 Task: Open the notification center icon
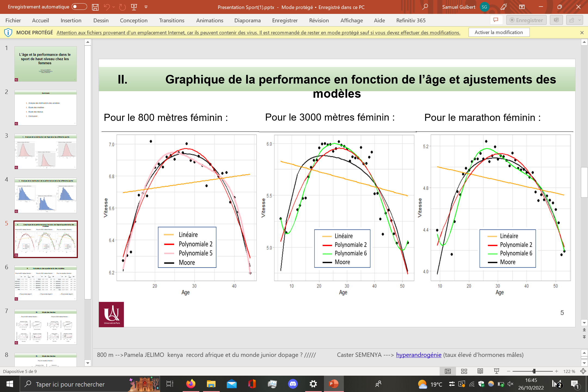[575, 384]
